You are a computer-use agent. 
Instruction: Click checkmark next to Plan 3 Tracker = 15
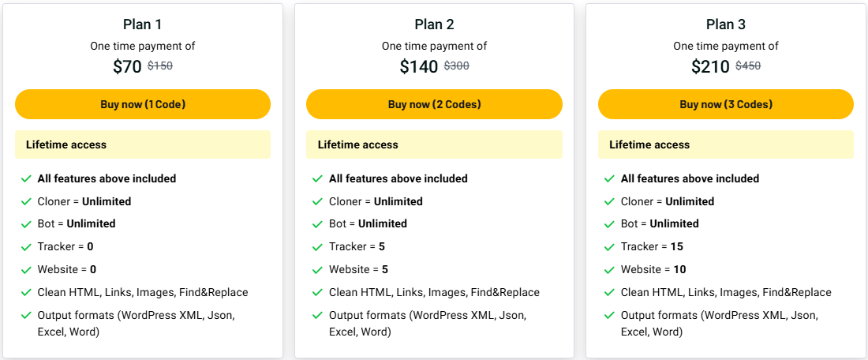coord(609,247)
